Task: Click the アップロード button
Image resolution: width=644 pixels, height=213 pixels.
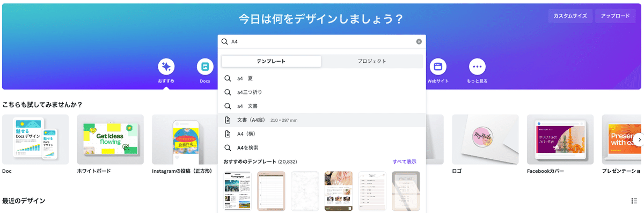Action: pos(616,16)
